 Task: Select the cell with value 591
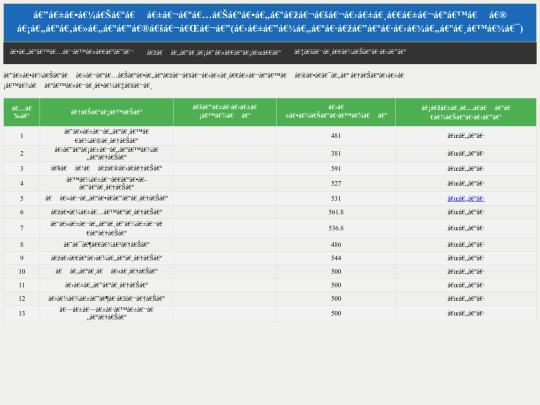(x=336, y=168)
